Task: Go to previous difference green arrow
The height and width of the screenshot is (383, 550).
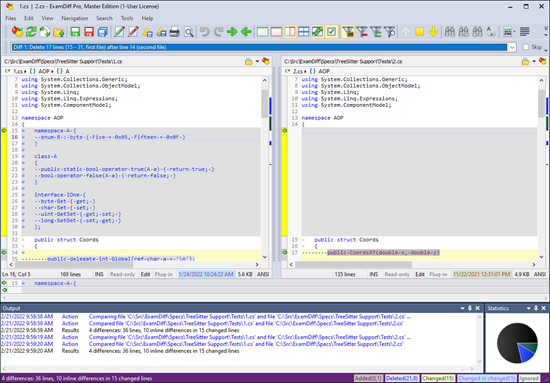Action: click(x=246, y=32)
